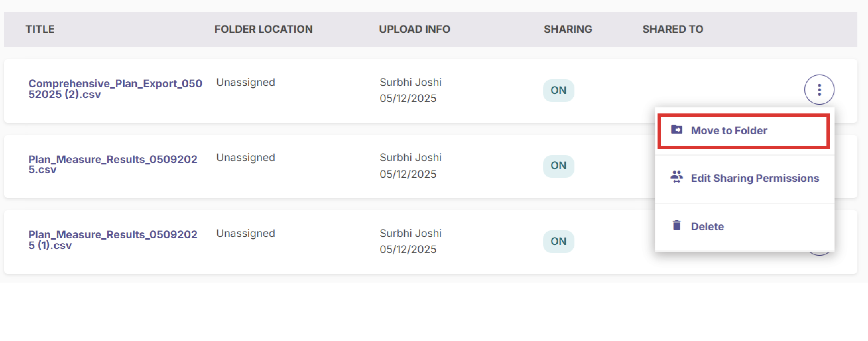
Task: Open Plan_Measure_Results_05092025 (1).csv file link
Action: click(x=113, y=240)
